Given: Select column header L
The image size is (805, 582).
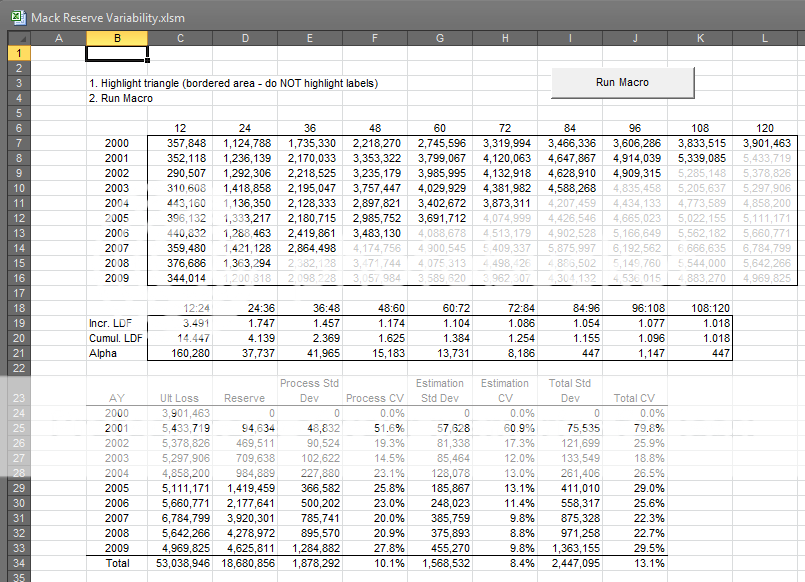Looking at the screenshot, I should (765, 37).
